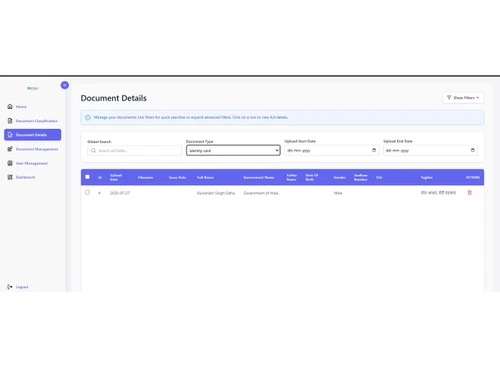
Task: Sort by Filename column header
Action: [146, 177]
